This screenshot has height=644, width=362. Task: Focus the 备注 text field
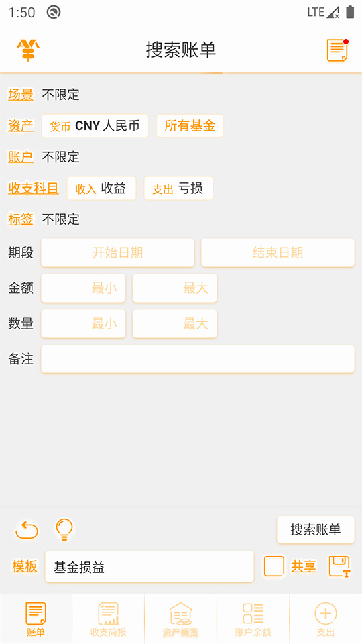click(x=197, y=359)
